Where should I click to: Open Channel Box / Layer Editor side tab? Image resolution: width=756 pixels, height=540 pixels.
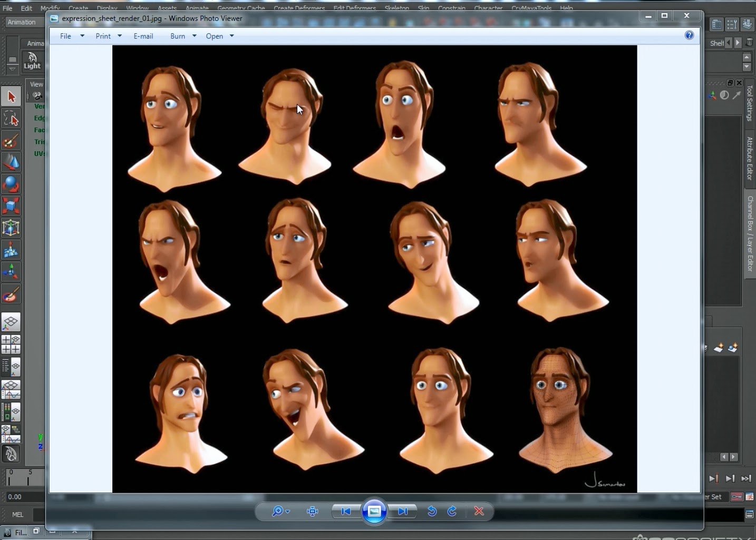750,233
